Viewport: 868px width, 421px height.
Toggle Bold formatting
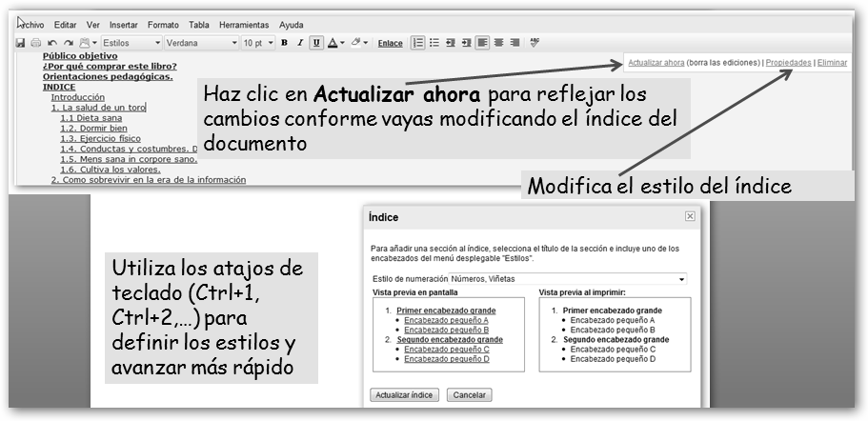[x=284, y=43]
